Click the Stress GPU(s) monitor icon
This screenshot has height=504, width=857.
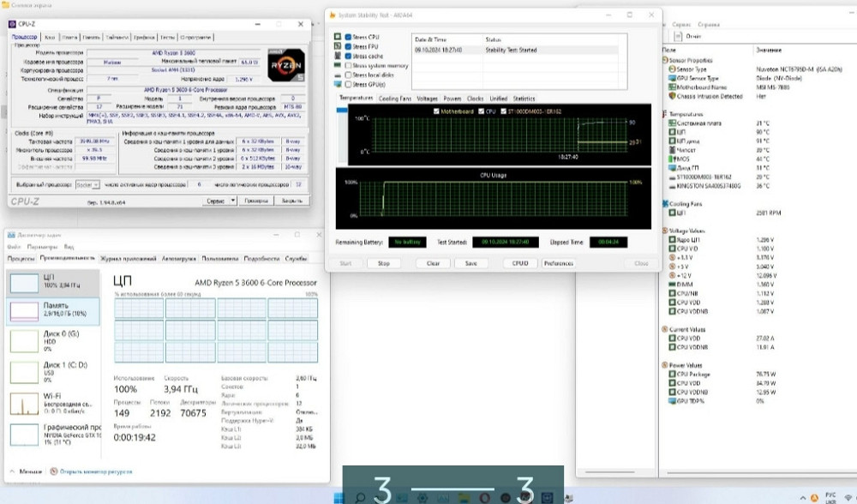point(337,85)
